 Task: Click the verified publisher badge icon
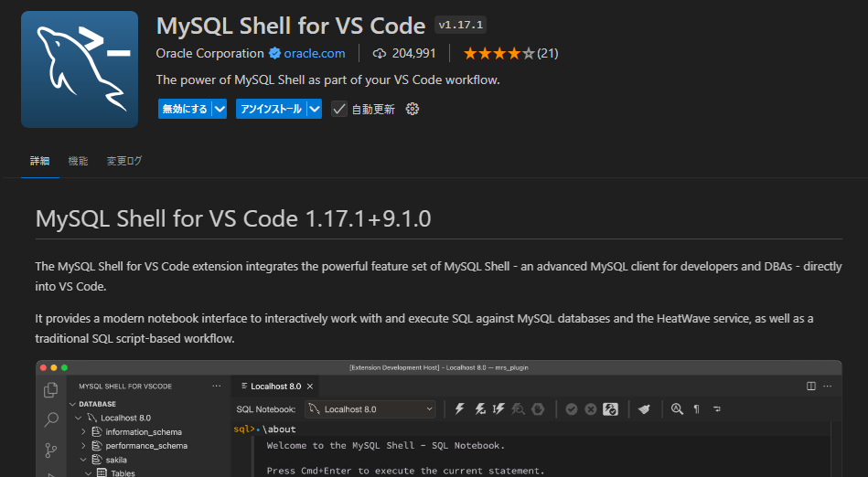coord(274,53)
